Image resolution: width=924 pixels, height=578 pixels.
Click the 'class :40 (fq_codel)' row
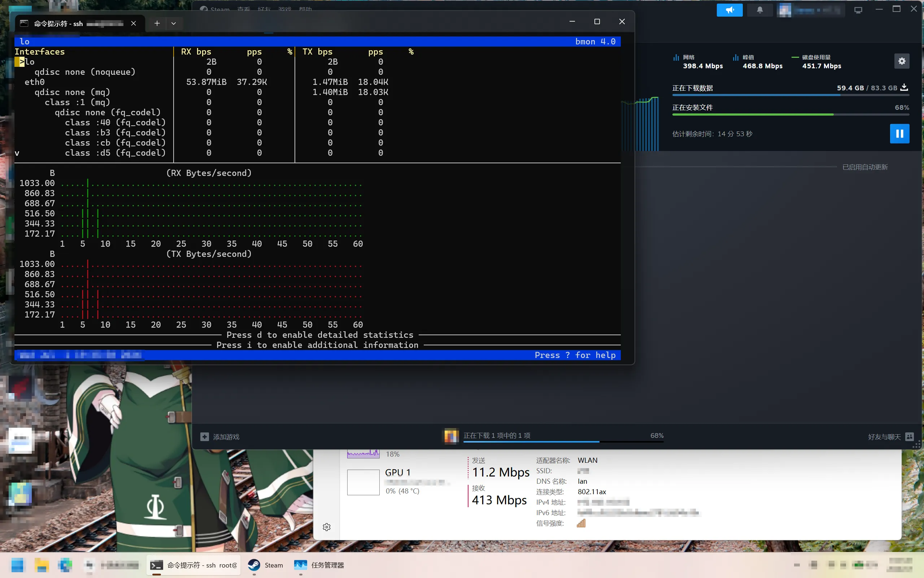pos(115,122)
